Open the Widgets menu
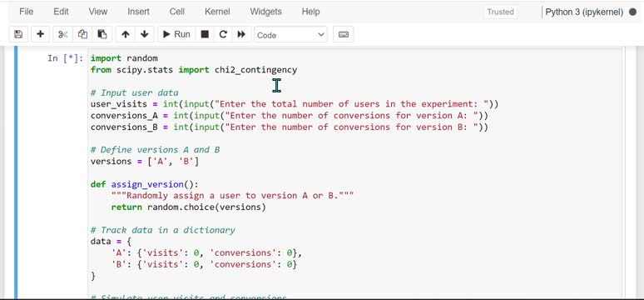644x300 pixels. click(265, 12)
